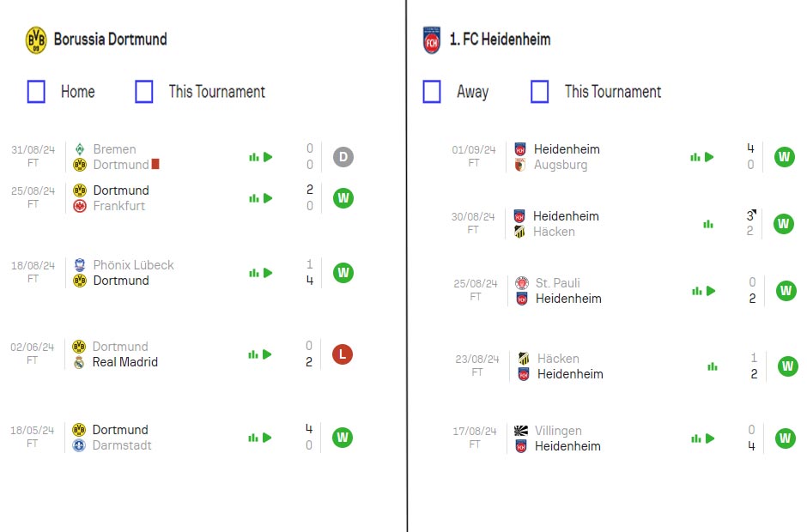Tick the Away filter checkbox
This screenshot has height=532, width=807.
(432, 92)
